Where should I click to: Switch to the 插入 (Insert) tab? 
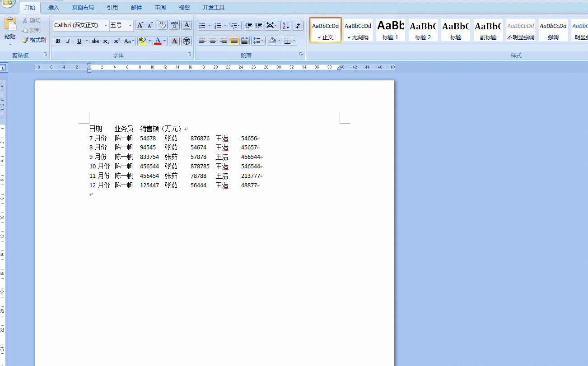(54, 8)
